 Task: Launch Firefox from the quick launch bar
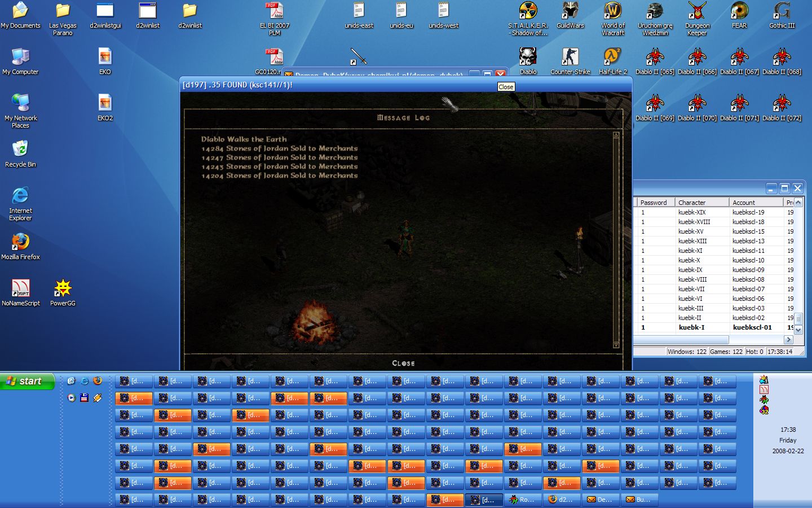point(98,381)
